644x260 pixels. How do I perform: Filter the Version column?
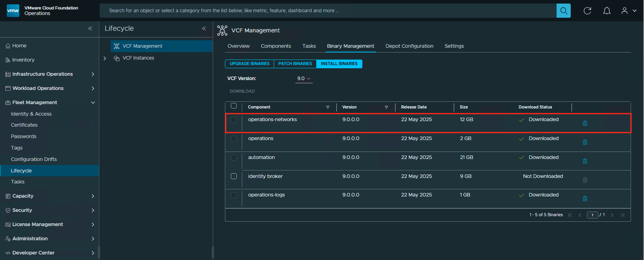point(386,107)
